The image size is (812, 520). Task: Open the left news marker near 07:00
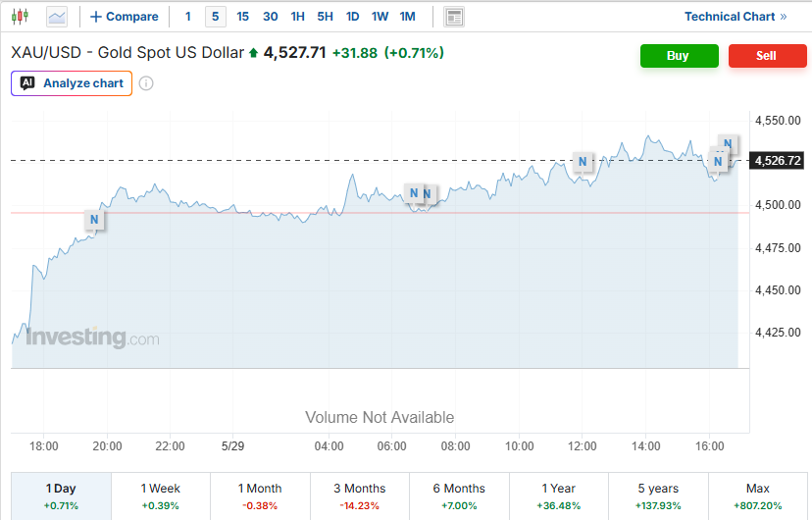tap(413, 193)
